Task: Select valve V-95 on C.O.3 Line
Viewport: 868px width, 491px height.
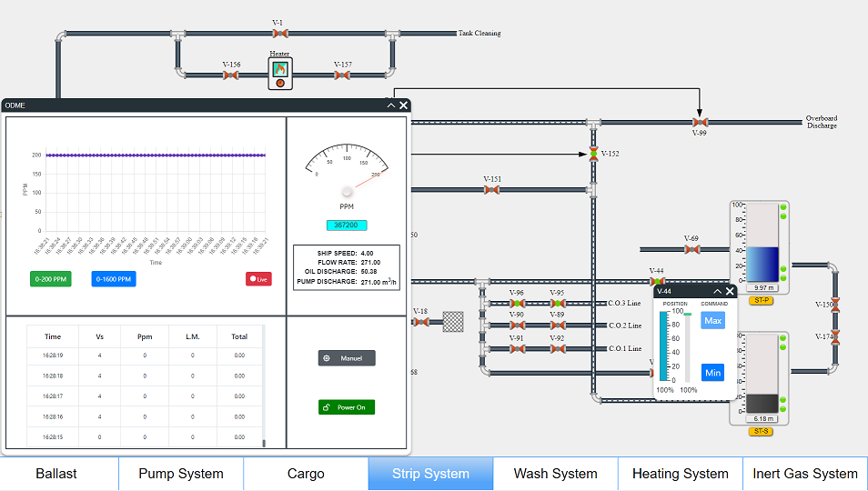Action: pyautogui.click(x=558, y=304)
